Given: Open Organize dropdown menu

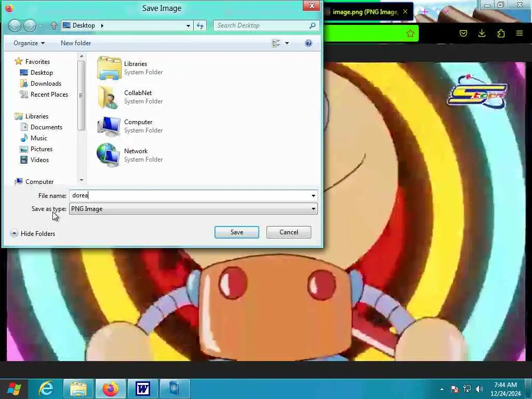Looking at the screenshot, I should (x=29, y=43).
